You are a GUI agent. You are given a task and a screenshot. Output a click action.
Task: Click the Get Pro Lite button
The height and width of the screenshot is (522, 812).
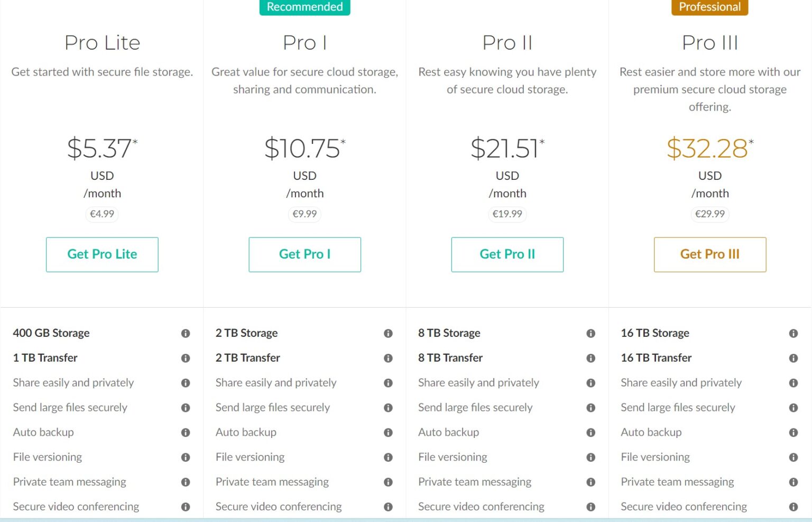102,254
